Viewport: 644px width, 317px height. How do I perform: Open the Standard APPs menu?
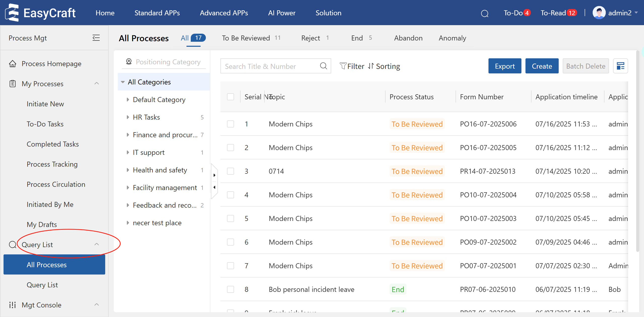pyautogui.click(x=157, y=13)
